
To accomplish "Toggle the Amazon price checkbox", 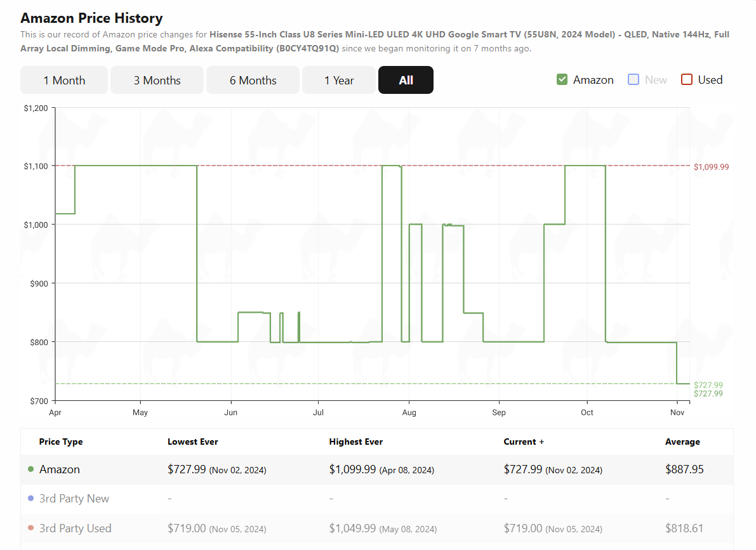I will click(562, 80).
